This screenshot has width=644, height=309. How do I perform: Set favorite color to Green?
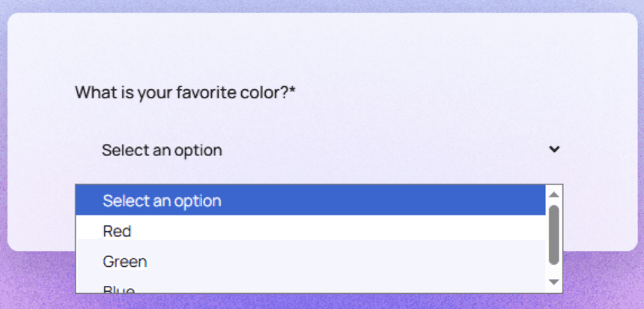pos(124,262)
